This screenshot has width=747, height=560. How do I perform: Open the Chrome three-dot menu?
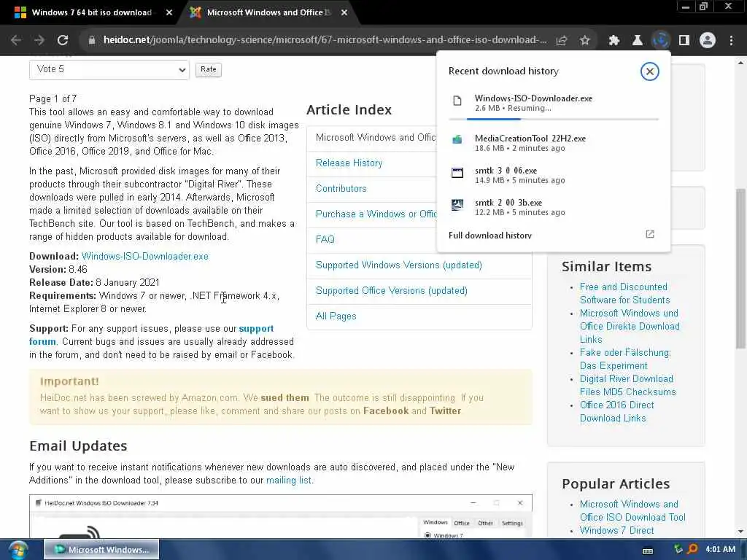coord(731,41)
